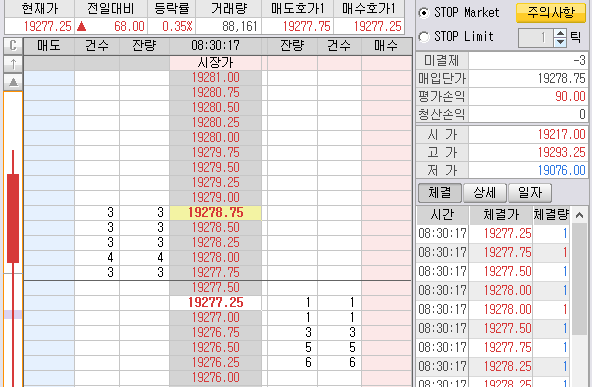Click the 08:30:17 time header
The image size is (592, 387).
click(215, 46)
